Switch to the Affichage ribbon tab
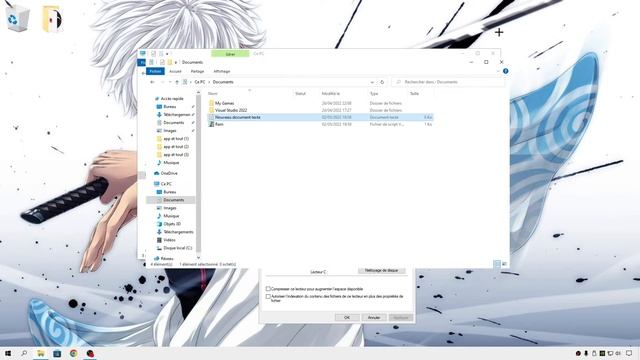Screen dimensions: 640x360 (222, 71)
